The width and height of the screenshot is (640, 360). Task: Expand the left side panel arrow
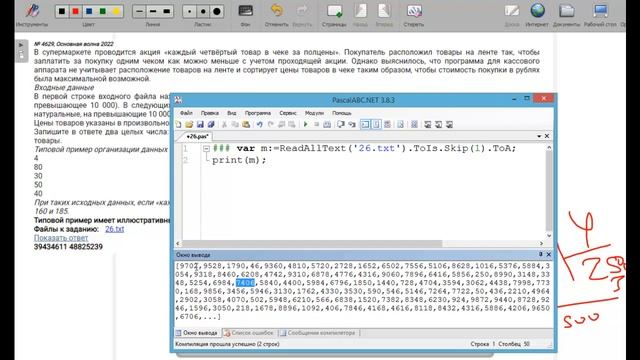(21, 45)
